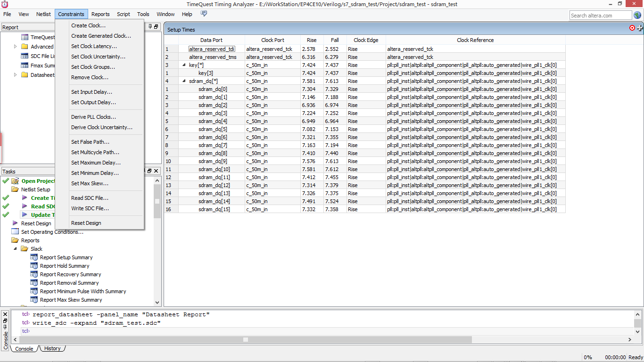Close the Console panel
Image resolution: width=644 pixels, height=362 pixels.
5,314
